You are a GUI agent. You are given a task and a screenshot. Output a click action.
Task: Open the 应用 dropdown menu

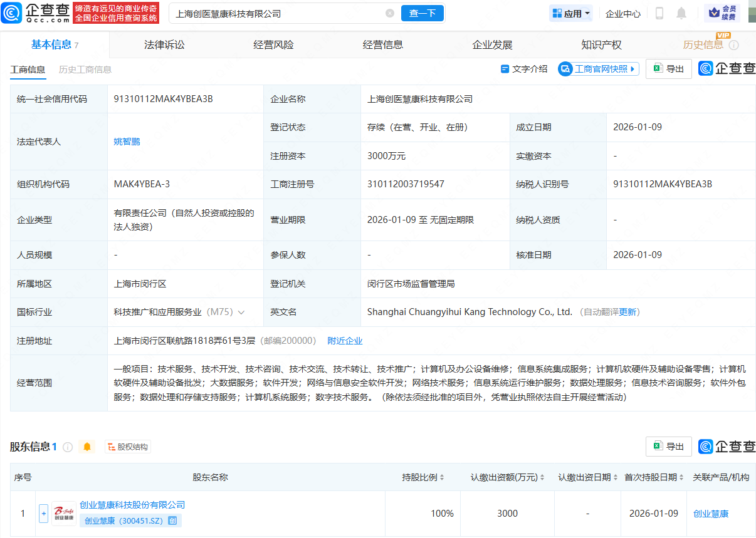[570, 13]
